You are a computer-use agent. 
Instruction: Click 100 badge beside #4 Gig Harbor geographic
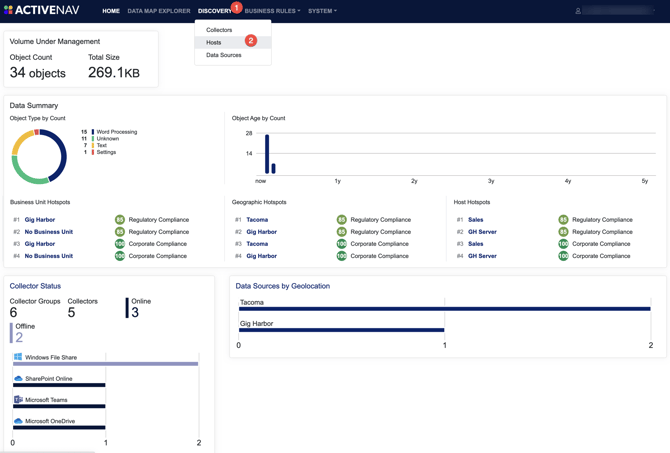(x=341, y=256)
